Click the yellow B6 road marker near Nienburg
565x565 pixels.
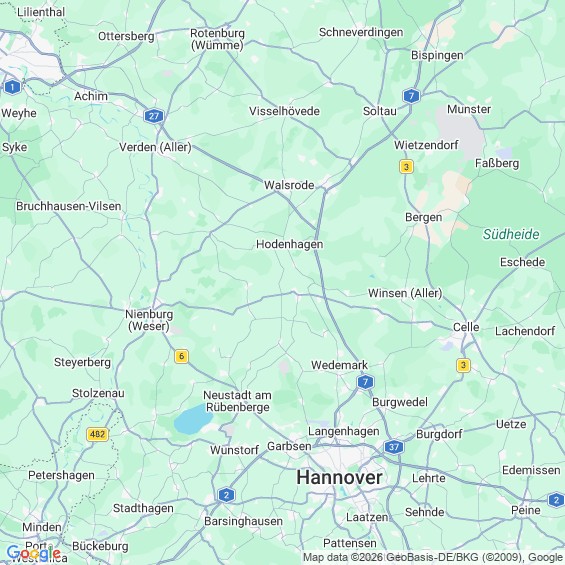point(181,356)
